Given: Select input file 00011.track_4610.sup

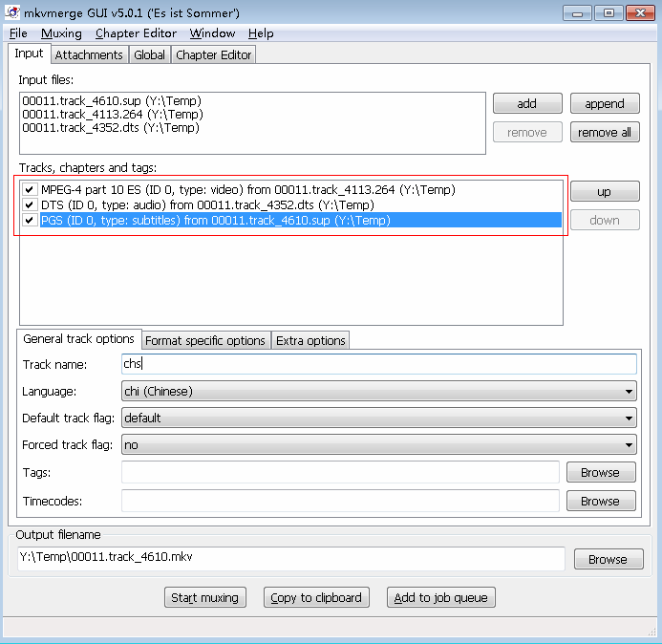Looking at the screenshot, I should click(x=112, y=101).
